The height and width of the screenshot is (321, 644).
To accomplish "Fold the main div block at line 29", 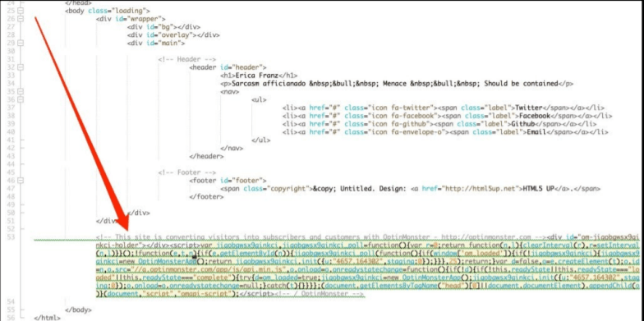I will (20, 43).
